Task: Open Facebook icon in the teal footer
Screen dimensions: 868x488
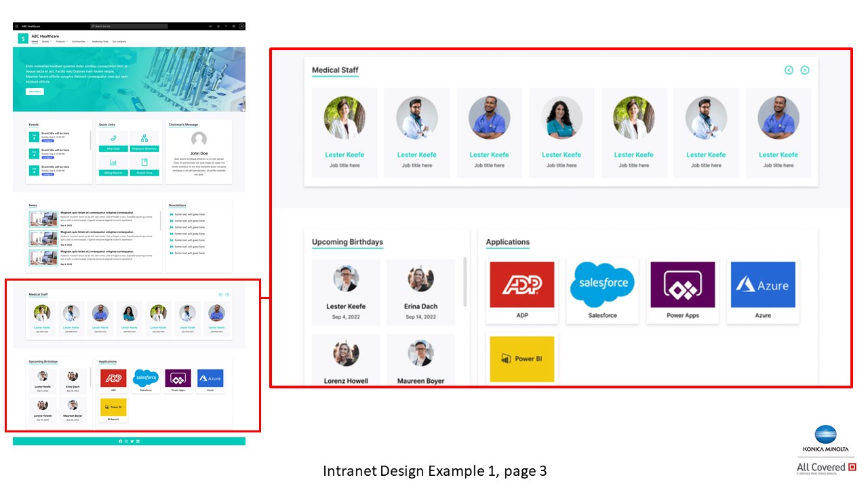Action: (x=120, y=441)
